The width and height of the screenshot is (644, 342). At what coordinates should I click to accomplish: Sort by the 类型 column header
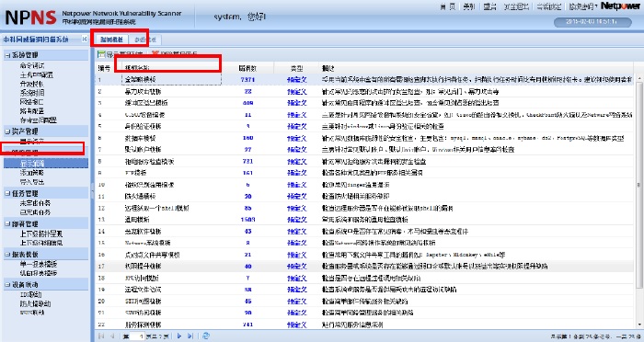(296, 68)
